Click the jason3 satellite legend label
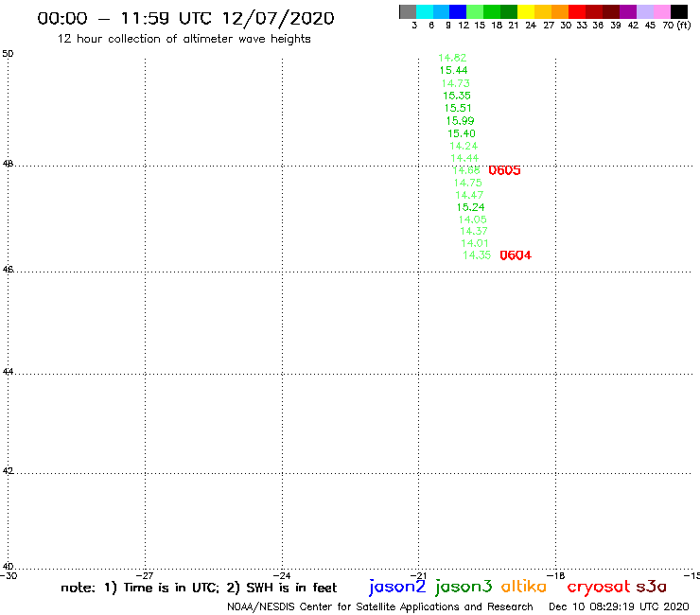700x615 pixels. (x=464, y=587)
